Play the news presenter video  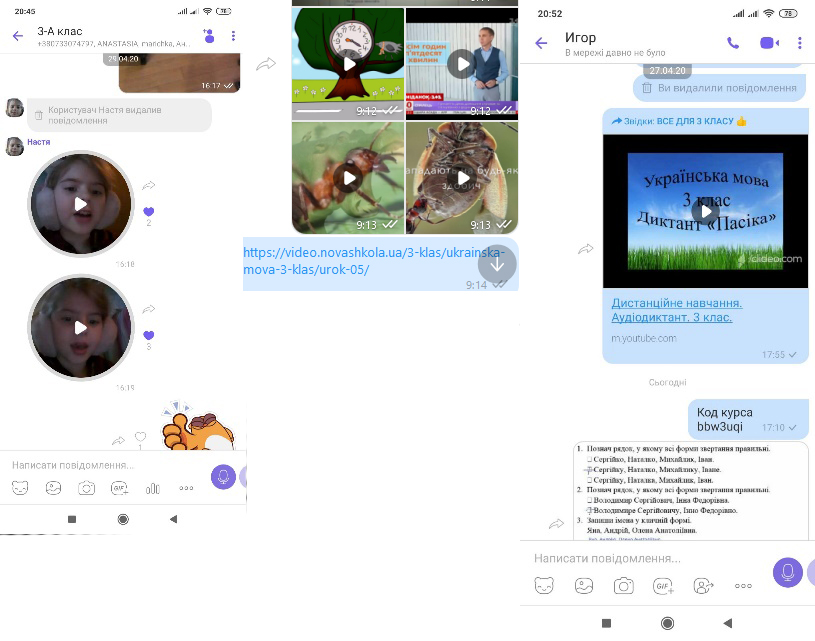(462, 64)
